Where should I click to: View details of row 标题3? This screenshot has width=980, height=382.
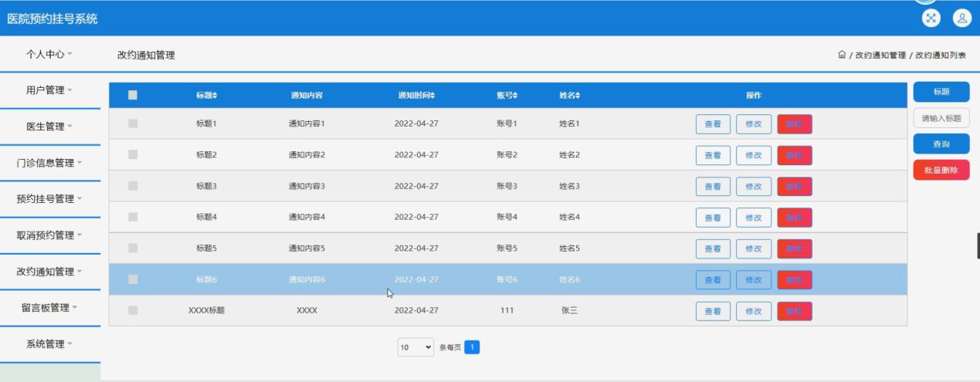[x=713, y=187]
